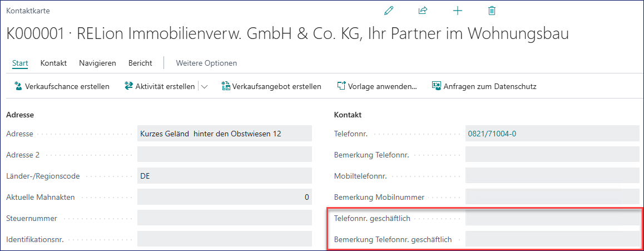
Task: Open the Navigieren menu tab
Action: 97,63
